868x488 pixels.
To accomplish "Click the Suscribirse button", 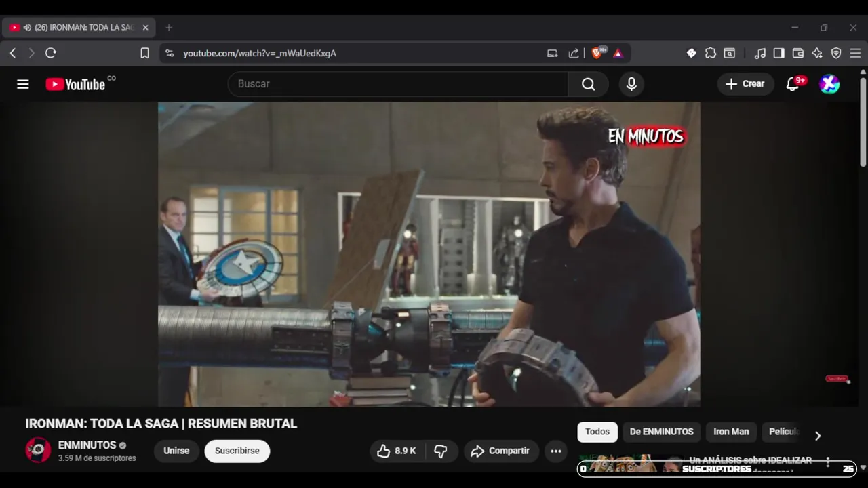I will pos(237,451).
